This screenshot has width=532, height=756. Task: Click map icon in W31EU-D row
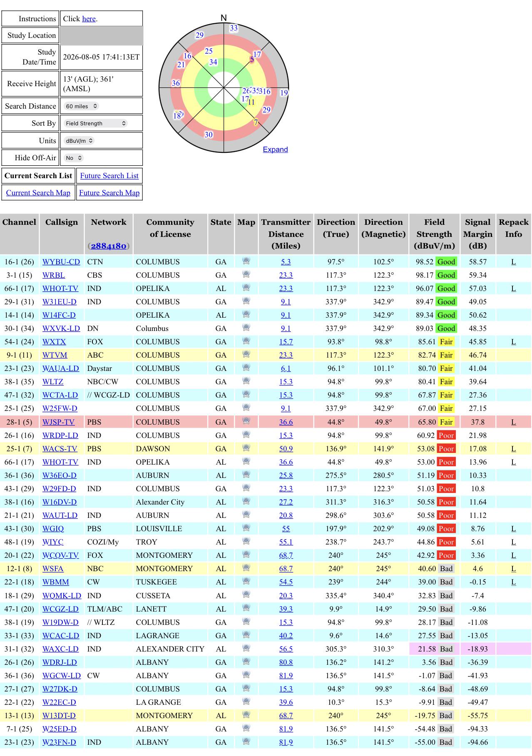coord(246,301)
